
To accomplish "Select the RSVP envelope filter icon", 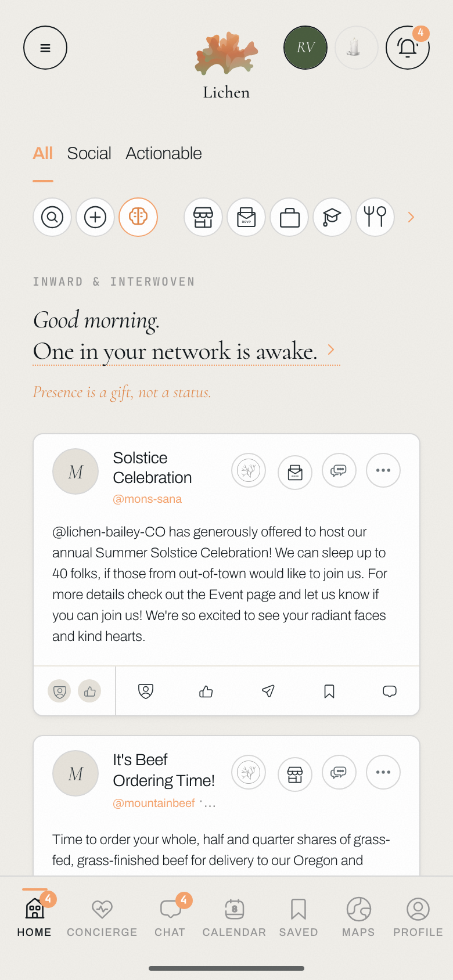I will click(246, 217).
